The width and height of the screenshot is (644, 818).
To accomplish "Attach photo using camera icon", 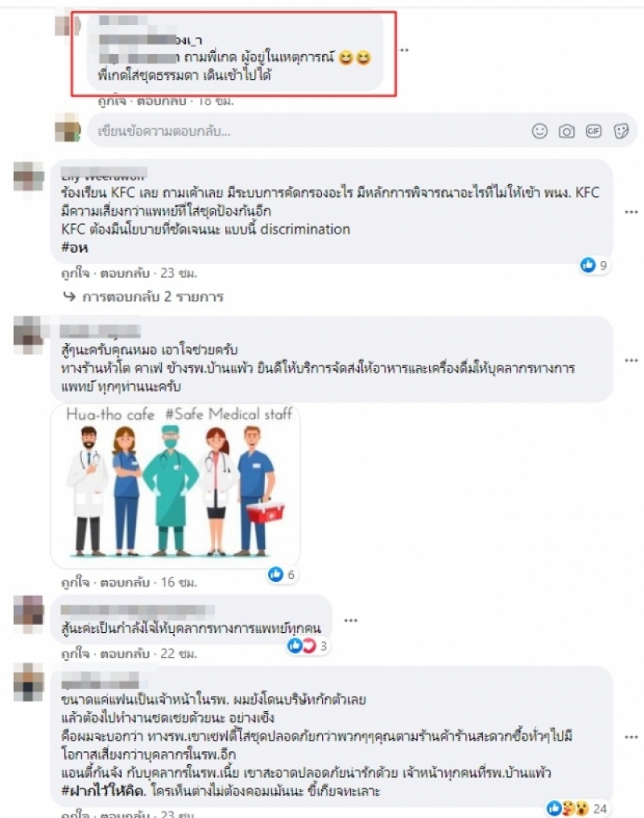I will pos(566,131).
